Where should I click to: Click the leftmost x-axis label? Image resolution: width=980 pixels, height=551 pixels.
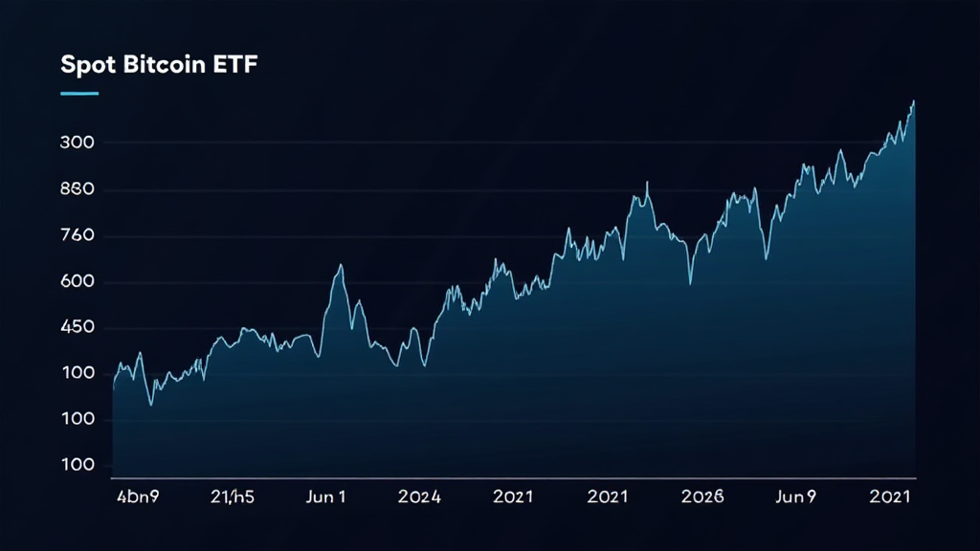(137, 496)
